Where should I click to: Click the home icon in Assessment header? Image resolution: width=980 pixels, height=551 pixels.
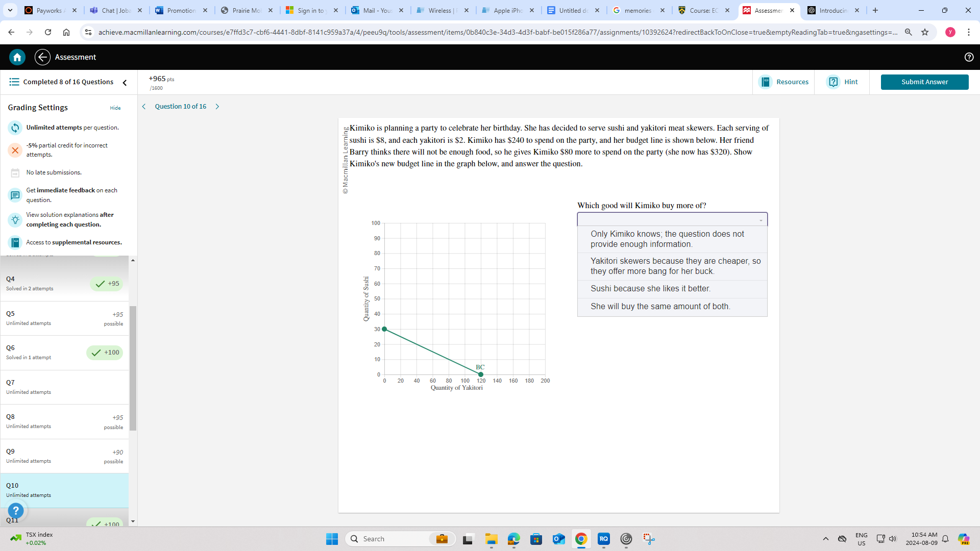pyautogui.click(x=17, y=57)
